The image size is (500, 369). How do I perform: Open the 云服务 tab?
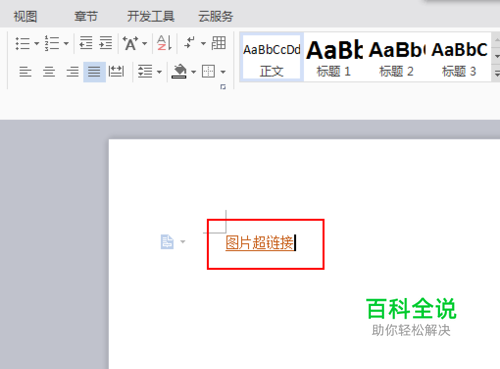click(216, 16)
